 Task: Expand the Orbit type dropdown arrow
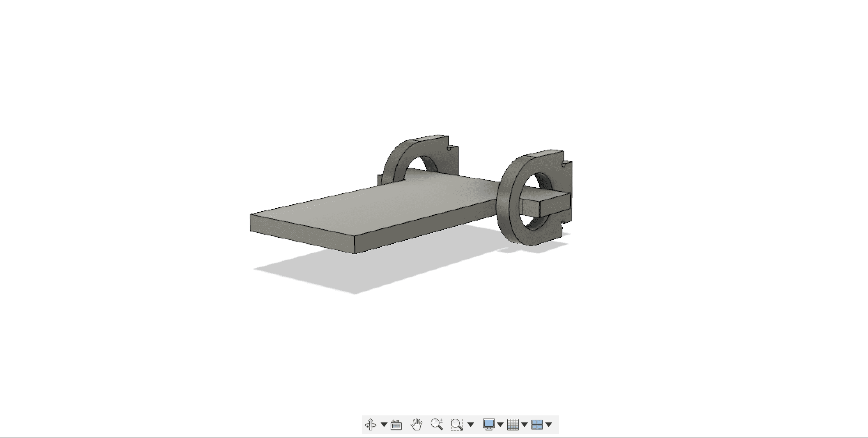pyautogui.click(x=384, y=424)
